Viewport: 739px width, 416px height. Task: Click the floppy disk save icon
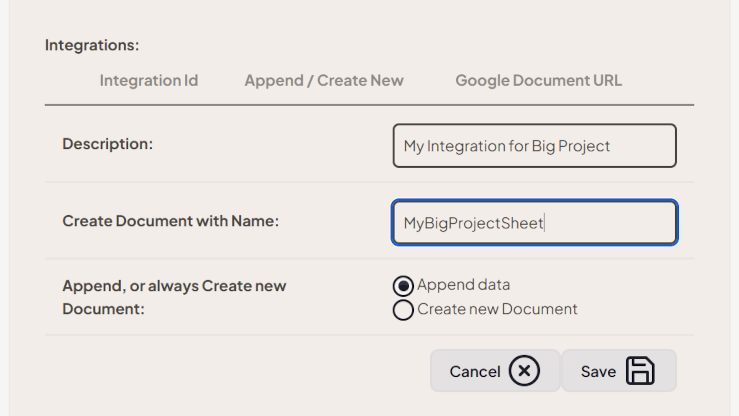[x=640, y=371]
